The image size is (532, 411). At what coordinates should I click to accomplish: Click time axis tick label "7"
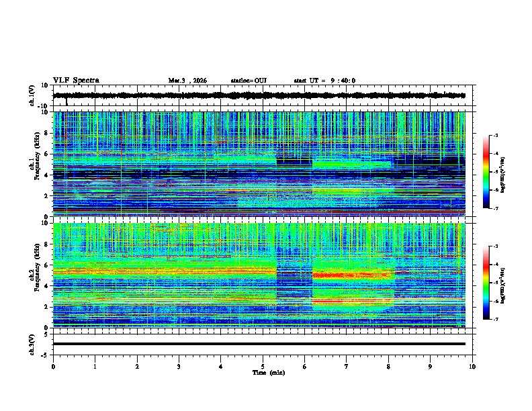[x=347, y=367]
